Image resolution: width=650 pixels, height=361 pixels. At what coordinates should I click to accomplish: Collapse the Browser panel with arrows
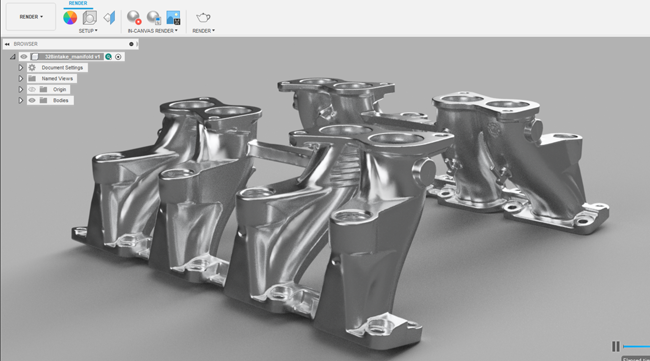7,44
